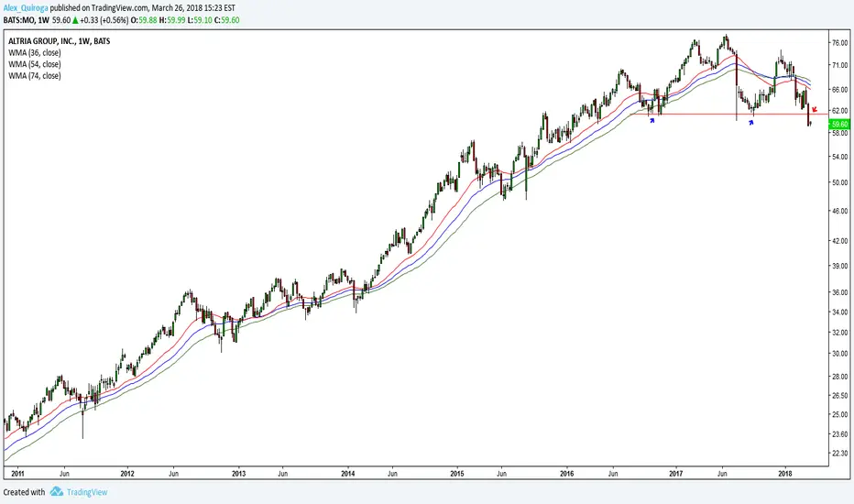
Task: Click the 22.30 price axis label
Action: pos(840,454)
